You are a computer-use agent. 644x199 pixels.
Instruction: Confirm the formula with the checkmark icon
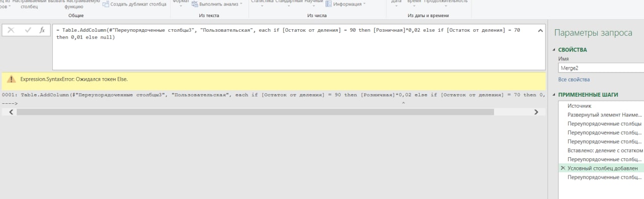28,30
